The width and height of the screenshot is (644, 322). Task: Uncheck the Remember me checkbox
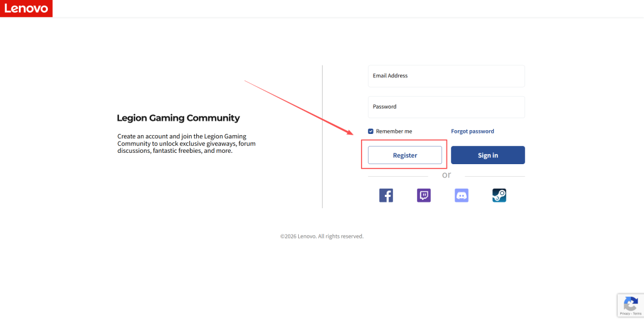click(x=371, y=131)
